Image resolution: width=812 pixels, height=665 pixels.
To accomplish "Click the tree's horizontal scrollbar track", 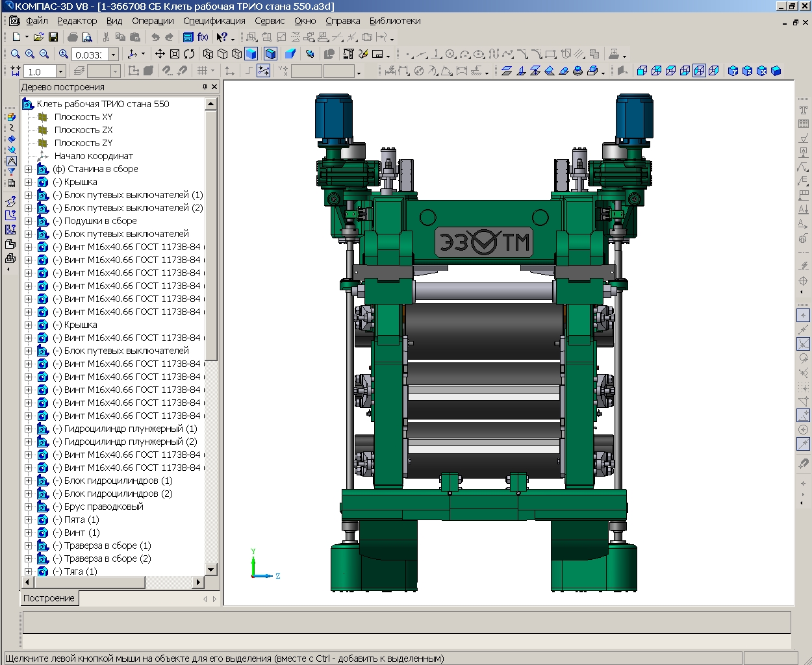I will coord(169,583).
